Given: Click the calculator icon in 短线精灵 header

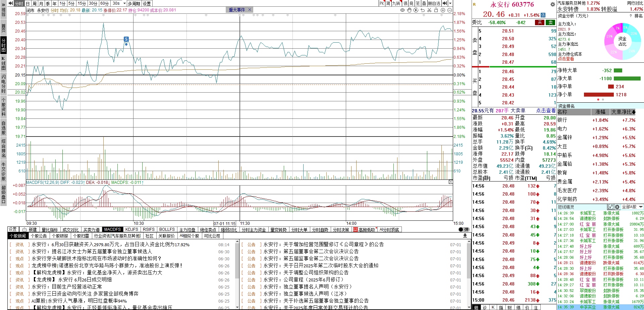Looking at the screenshot, I should tap(610, 207).
